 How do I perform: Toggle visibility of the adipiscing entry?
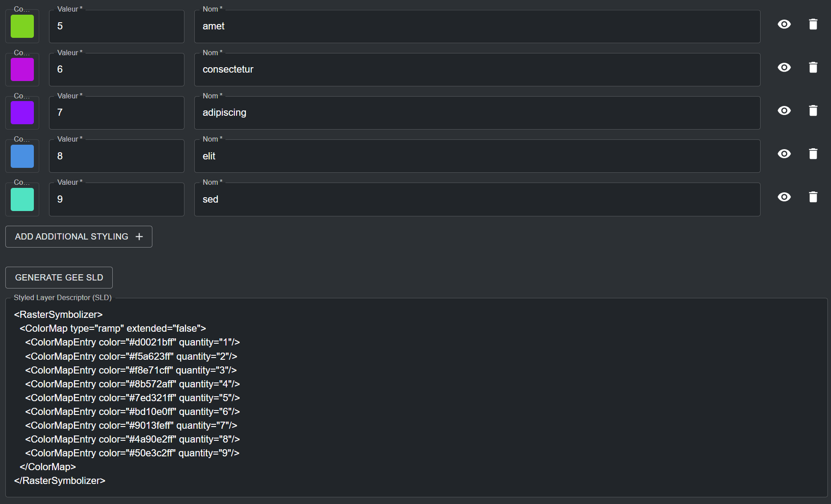coord(784,111)
